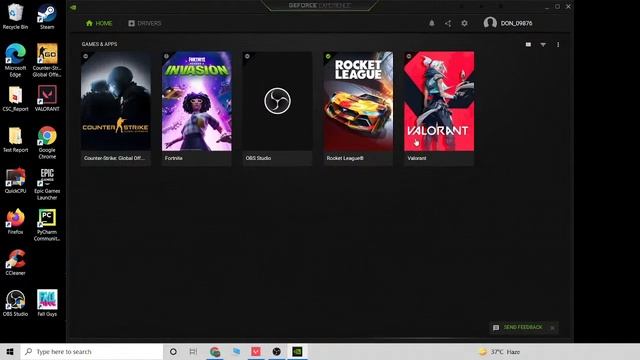This screenshot has width=640, height=360.
Task: Select PyCharm Community desktop shortcut
Action: pos(47,224)
